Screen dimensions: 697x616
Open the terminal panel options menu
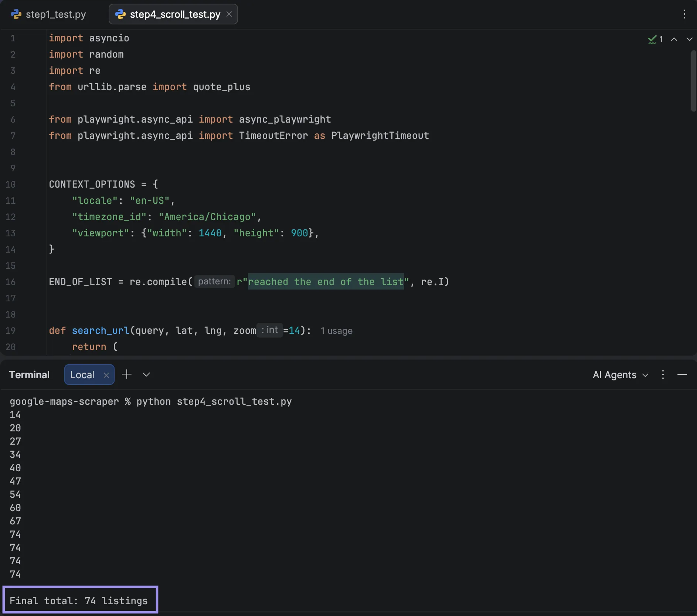[x=663, y=374]
